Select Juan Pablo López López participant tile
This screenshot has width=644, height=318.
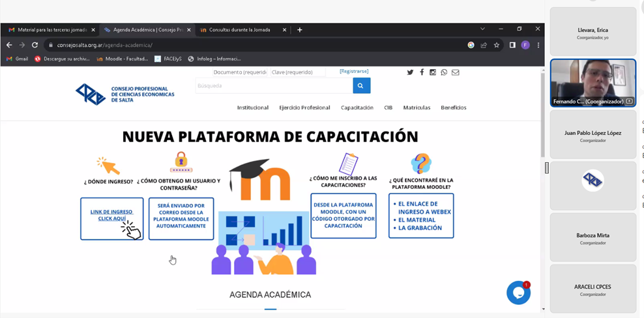(x=593, y=134)
